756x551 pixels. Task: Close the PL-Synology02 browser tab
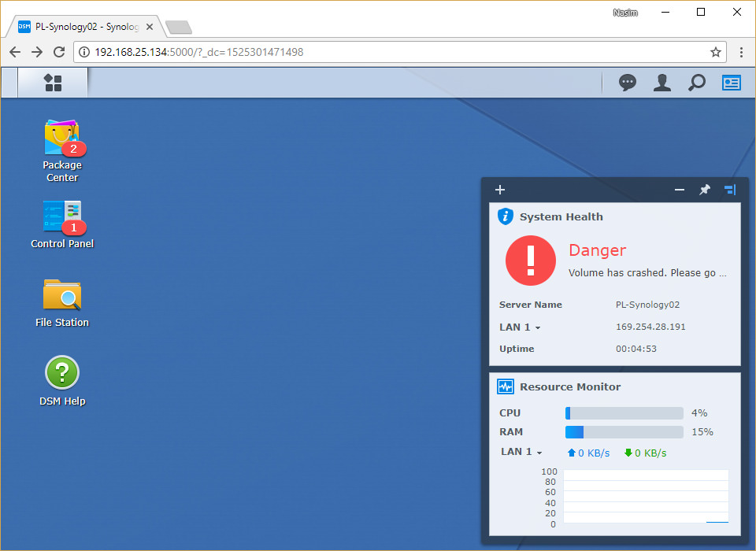click(x=150, y=27)
